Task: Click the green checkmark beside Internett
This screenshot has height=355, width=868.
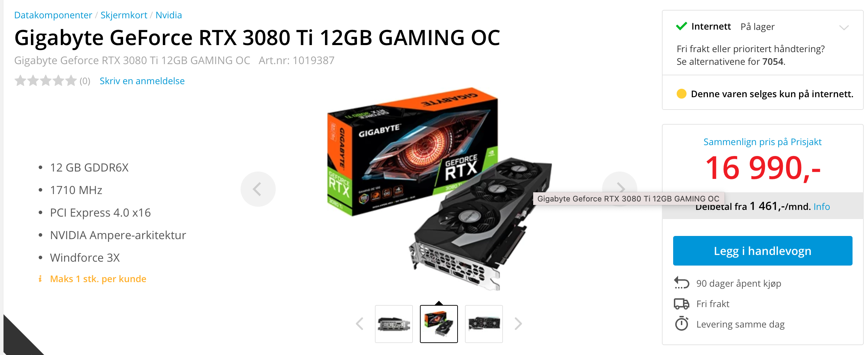Action: point(681,26)
